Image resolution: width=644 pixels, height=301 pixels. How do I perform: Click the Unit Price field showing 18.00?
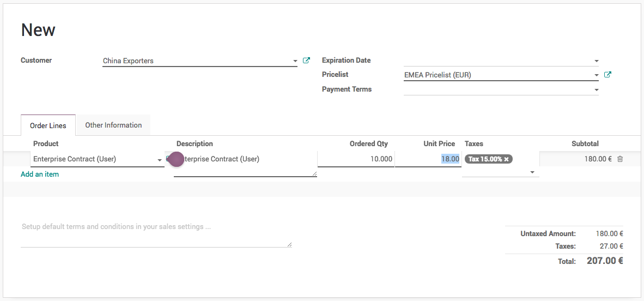[428, 159]
